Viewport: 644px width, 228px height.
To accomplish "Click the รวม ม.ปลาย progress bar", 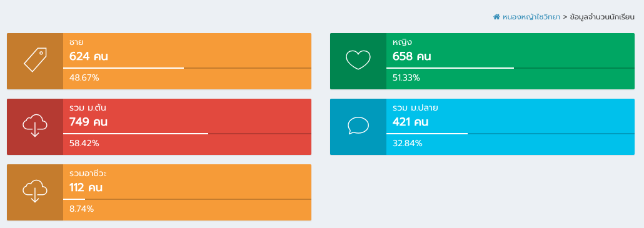I will tap(510, 133).
